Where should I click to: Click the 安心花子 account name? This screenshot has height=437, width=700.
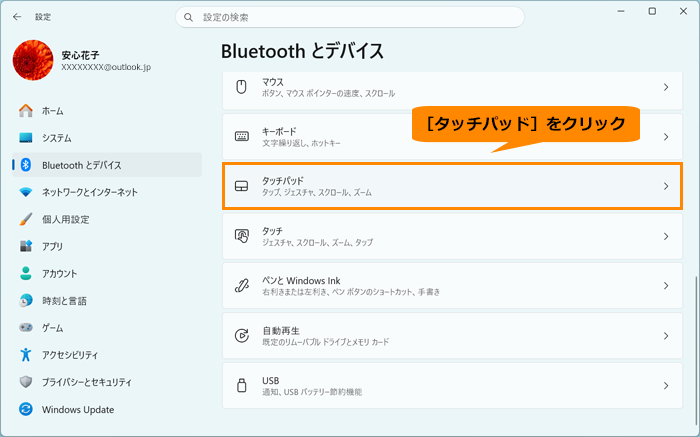pyautogui.click(x=80, y=55)
